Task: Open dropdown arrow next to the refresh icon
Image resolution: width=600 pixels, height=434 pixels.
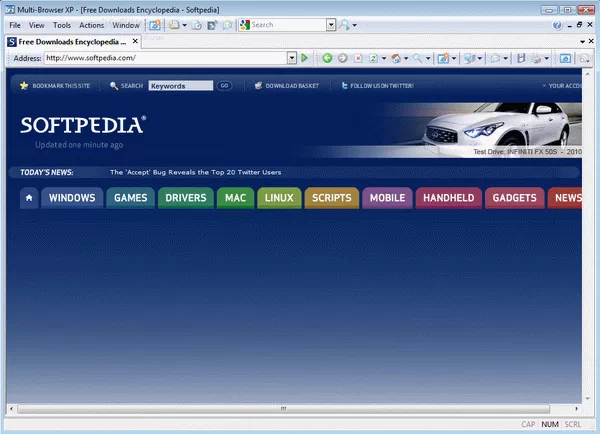Action: pos(384,58)
